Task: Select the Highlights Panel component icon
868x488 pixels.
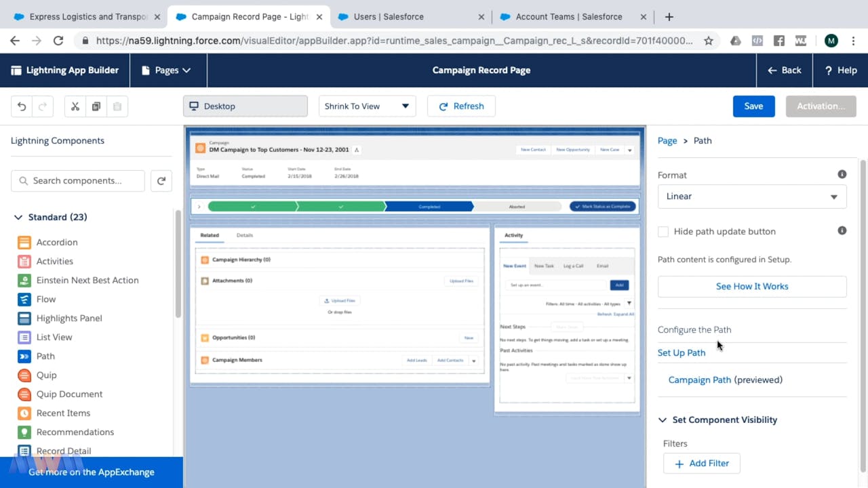Action: tap(24, 318)
